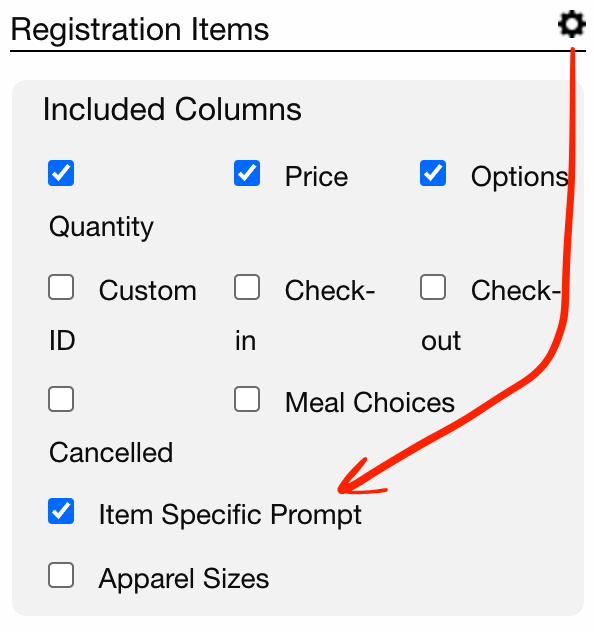
Task: Uncheck the Quantity column checkbox
Action: click(61, 173)
